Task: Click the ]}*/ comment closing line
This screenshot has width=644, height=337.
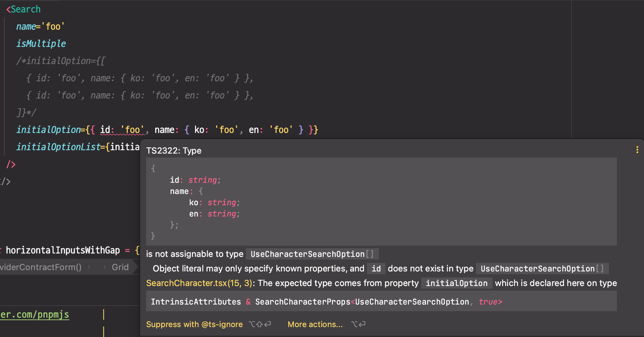Action: (x=26, y=113)
